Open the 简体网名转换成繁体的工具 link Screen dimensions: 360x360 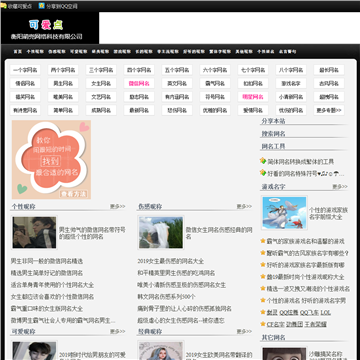[x=300, y=162]
